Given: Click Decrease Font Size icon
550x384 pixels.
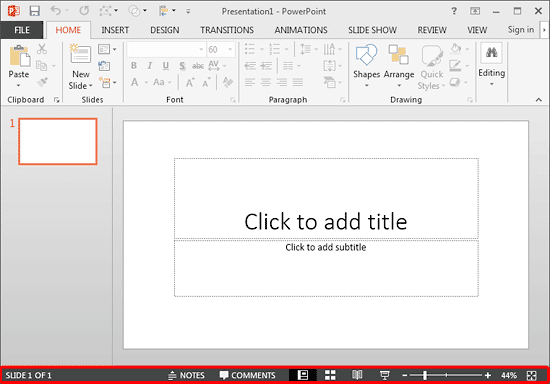Looking at the screenshot, I should pyautogui.click(x=207, y=83).
